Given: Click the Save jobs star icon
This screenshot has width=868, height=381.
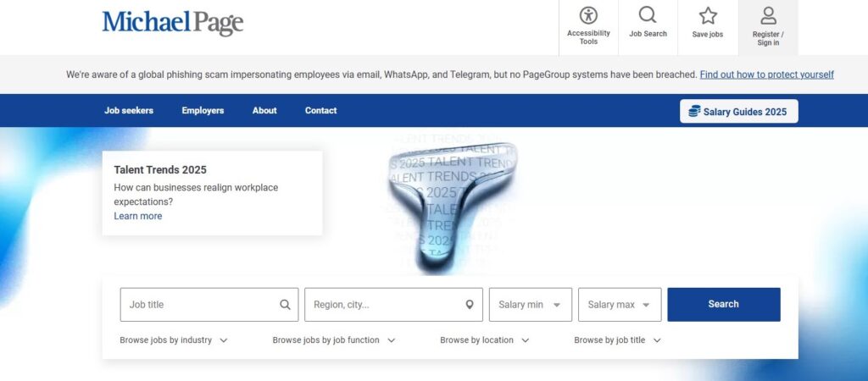Looking at the screenshot, I should 708,15.
